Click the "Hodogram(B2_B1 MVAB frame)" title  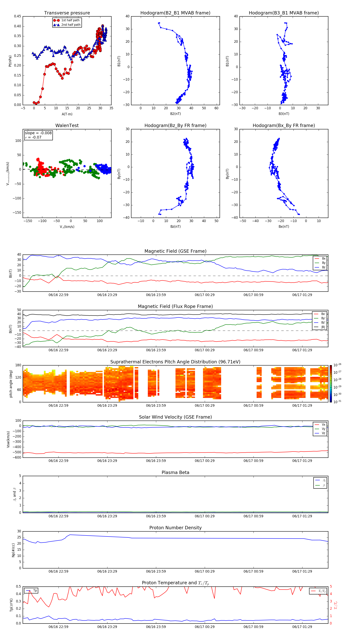point(175,13)
